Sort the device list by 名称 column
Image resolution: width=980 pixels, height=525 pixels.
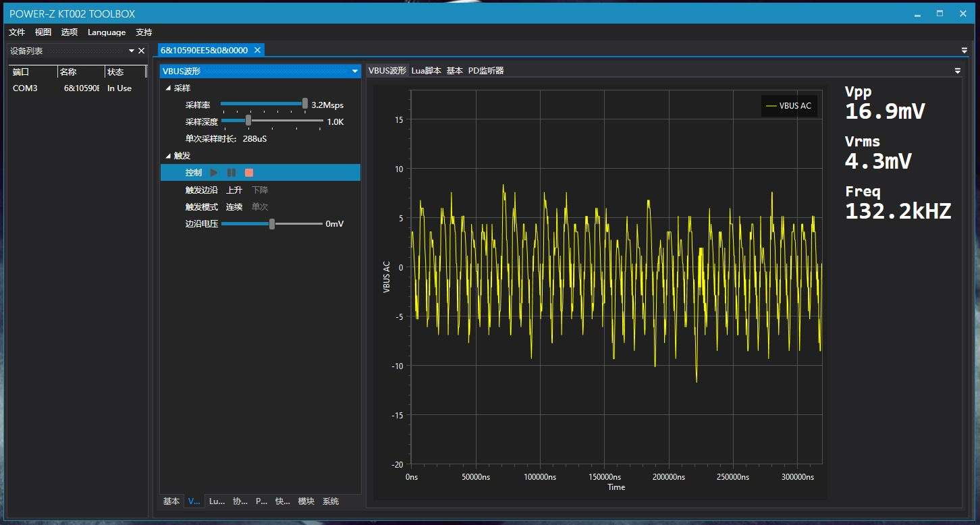(80, 72)
